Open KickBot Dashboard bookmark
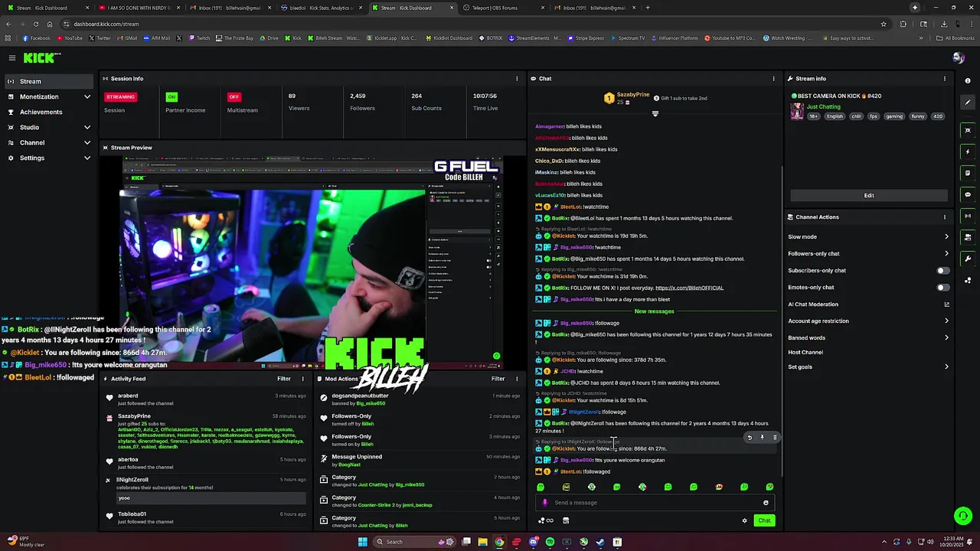This screenshot has height=551, width=980. click(449, 37)
